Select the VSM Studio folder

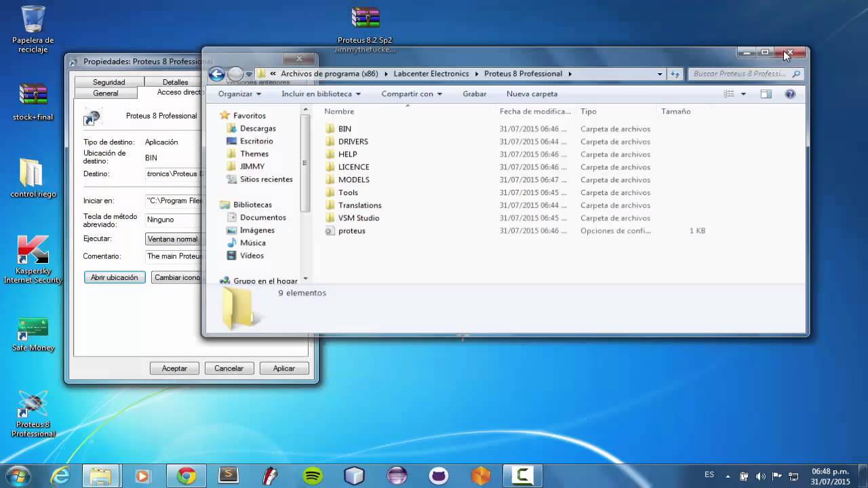coord(359,218)
